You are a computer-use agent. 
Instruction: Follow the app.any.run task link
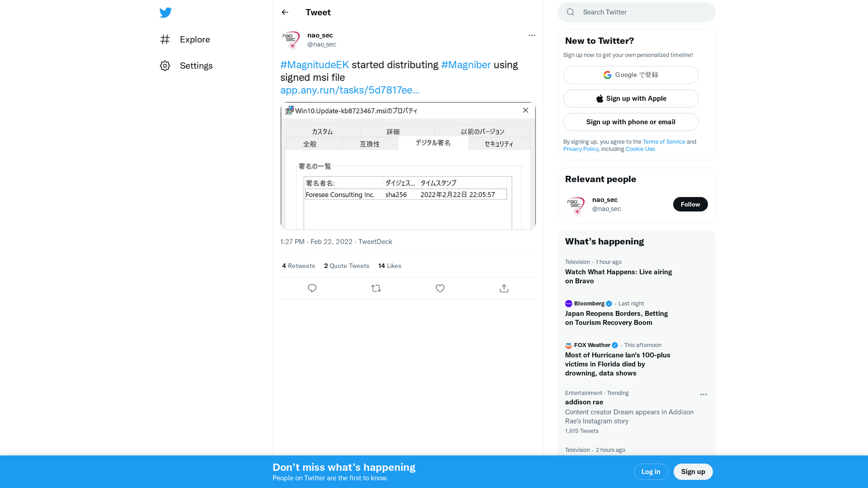(x=350, y=90)
